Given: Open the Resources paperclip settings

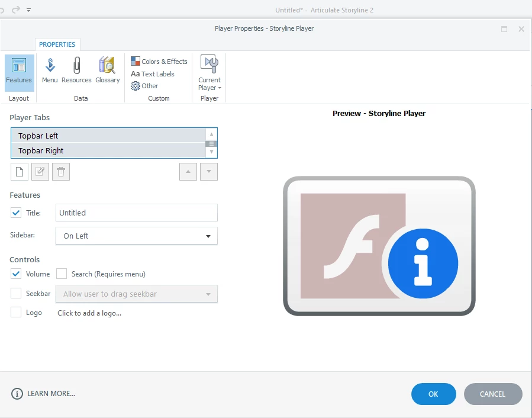Looking at the screenshot, I should [x=76, y=70].
